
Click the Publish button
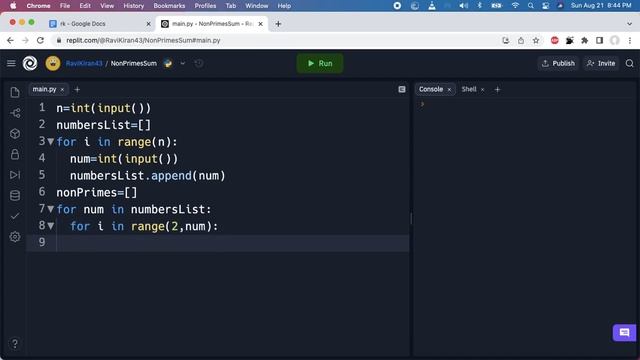tap(558, 63)
